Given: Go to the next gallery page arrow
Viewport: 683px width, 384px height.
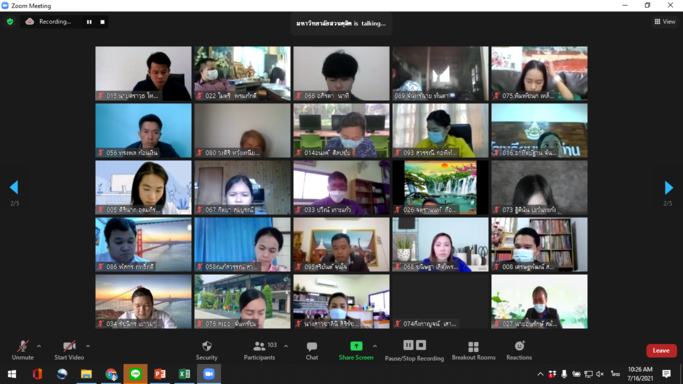Looking at the screenshot, I should [669, 188].
